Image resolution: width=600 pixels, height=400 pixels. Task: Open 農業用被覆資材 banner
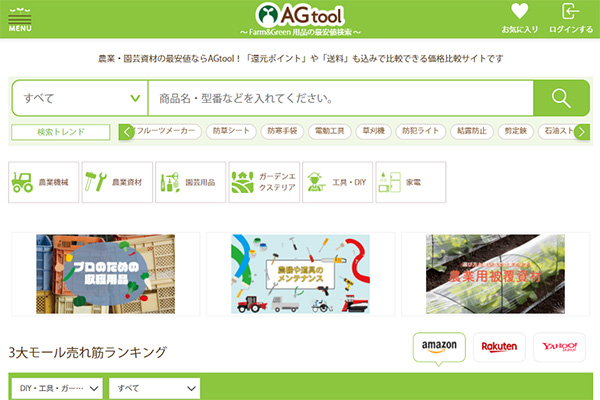click(x=495, y=274)
